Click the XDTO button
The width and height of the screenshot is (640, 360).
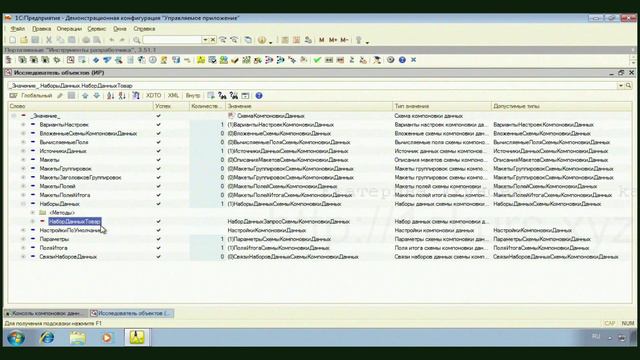coord(153,96)
